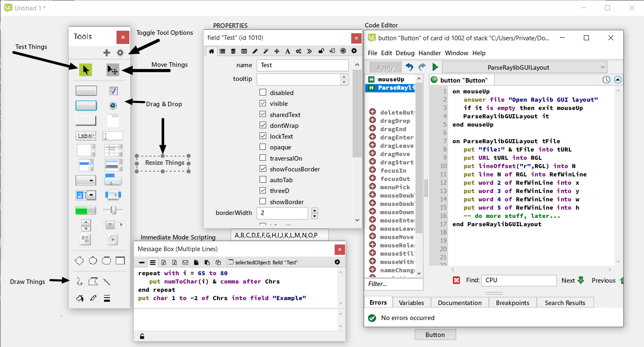
Task: Open script history via the clock icon
Action: (606, 79)
